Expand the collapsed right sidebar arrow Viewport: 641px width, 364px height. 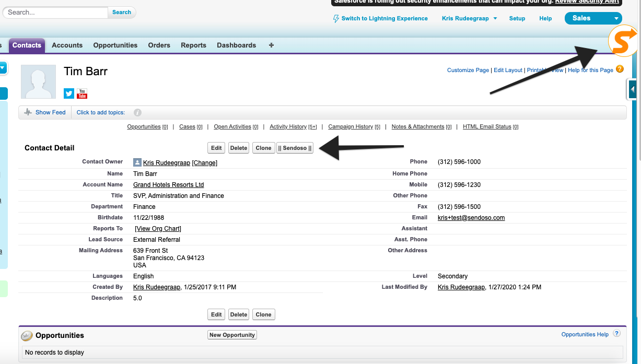click(x=632, y=89)
